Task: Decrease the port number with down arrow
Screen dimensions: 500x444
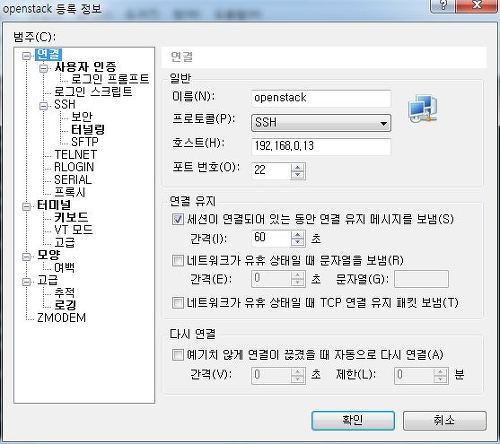Action: [x=298, y=175]
